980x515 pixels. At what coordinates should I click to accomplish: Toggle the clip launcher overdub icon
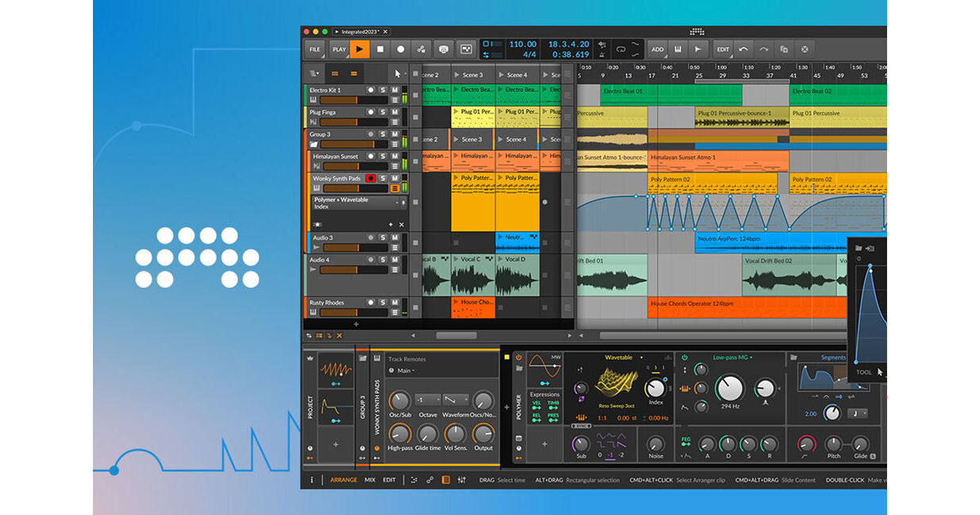click(x=443, y=49)
